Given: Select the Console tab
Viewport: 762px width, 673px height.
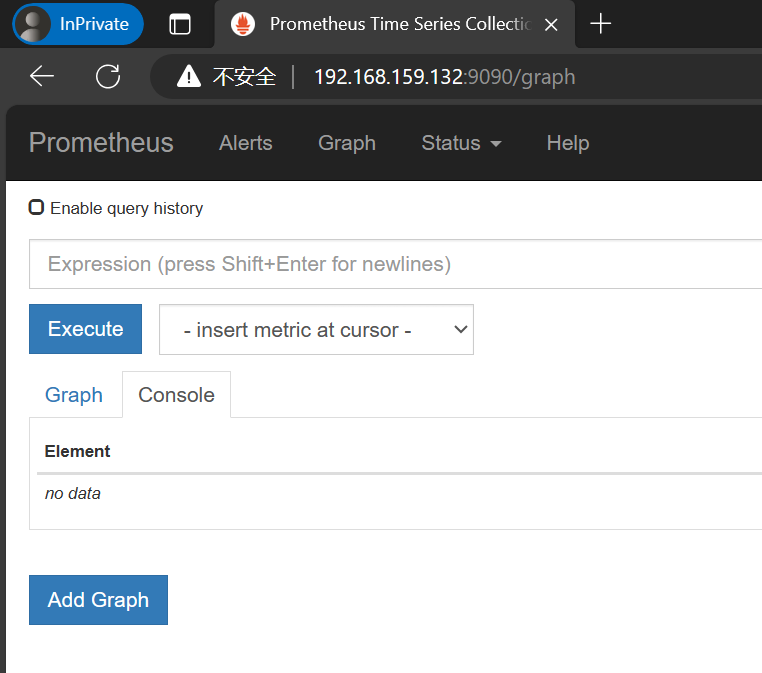Looking at the screenshot, I should click(x=176, y=395).
